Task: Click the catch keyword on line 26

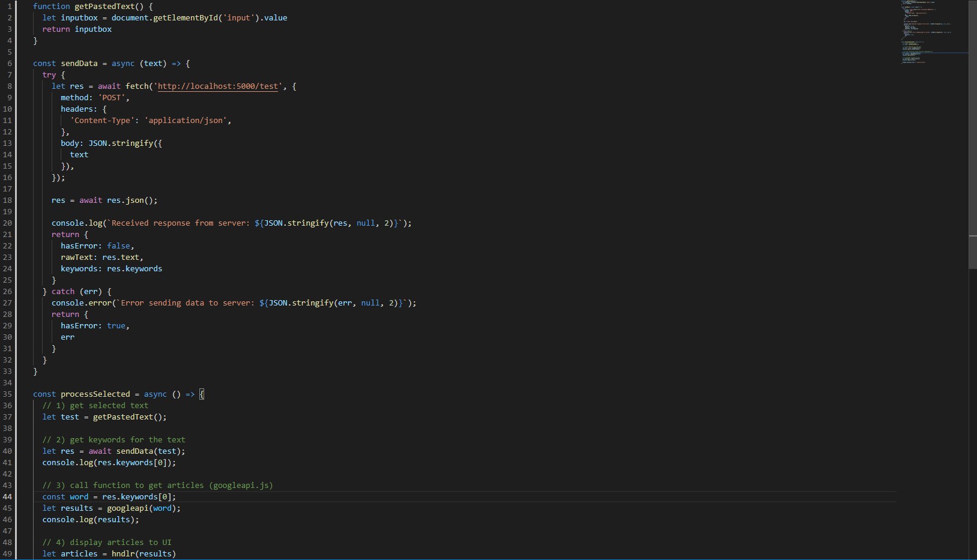Action: [x=63, y=292]
